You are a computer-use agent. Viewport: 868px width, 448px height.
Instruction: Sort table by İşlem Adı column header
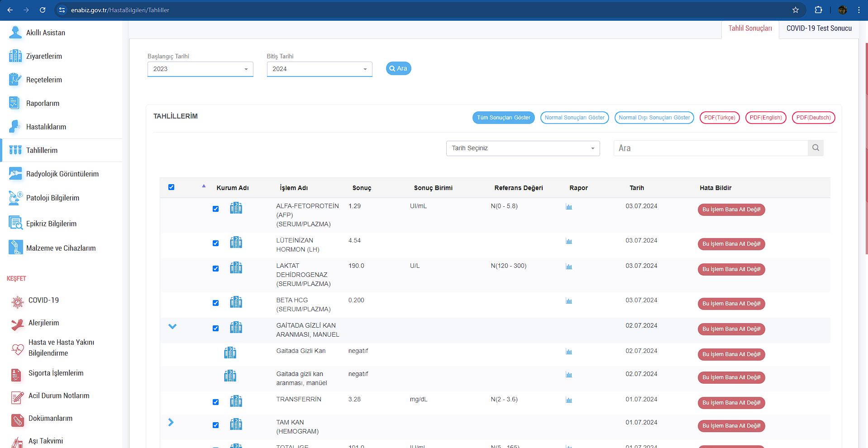coord(294,188)
